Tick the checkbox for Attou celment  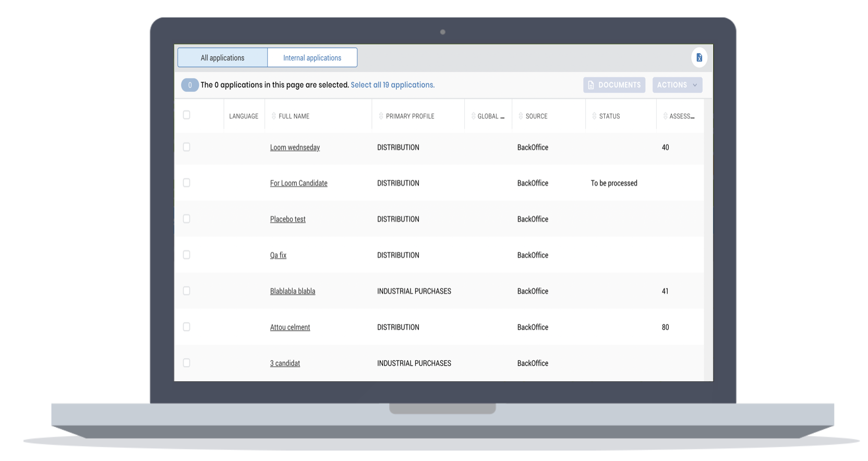click(187, 327)
